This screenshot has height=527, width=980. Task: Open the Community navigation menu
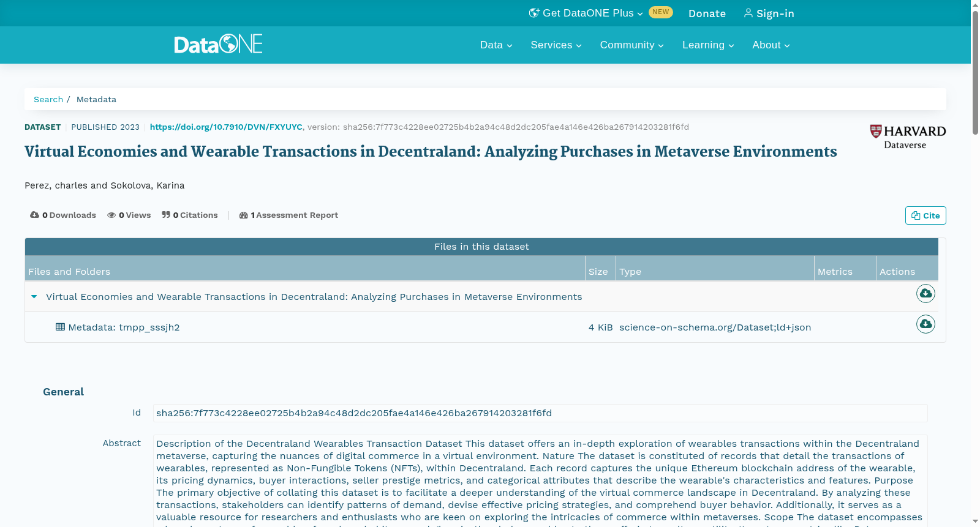tap(631, 45)
